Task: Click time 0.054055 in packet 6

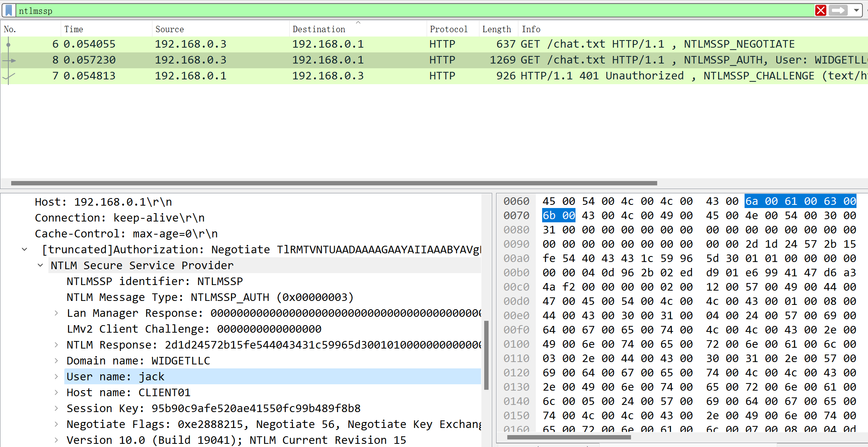Action: pyautogui.click(x=89, y=44)
